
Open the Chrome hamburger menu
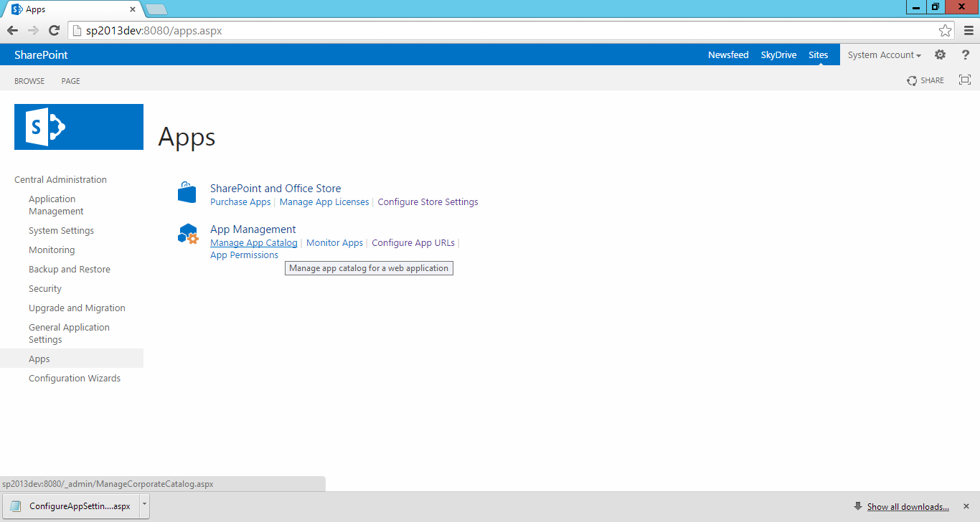point(969,30)
